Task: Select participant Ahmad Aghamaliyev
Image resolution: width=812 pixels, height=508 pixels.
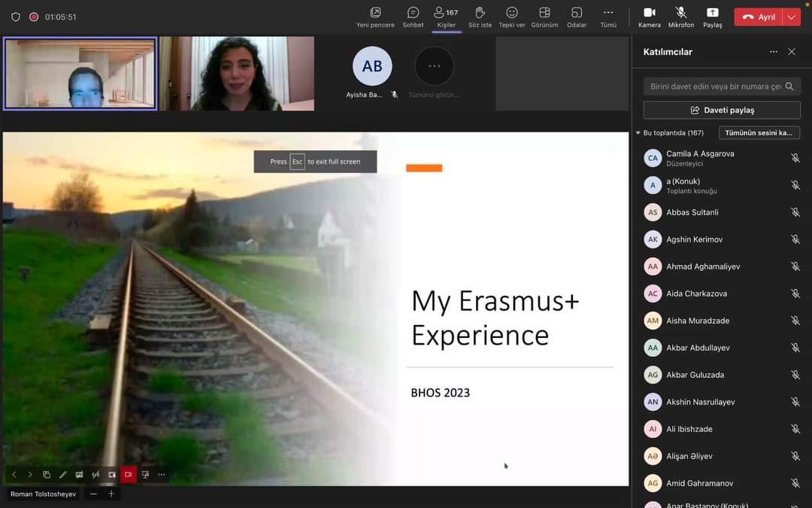Action: point(722,266)
